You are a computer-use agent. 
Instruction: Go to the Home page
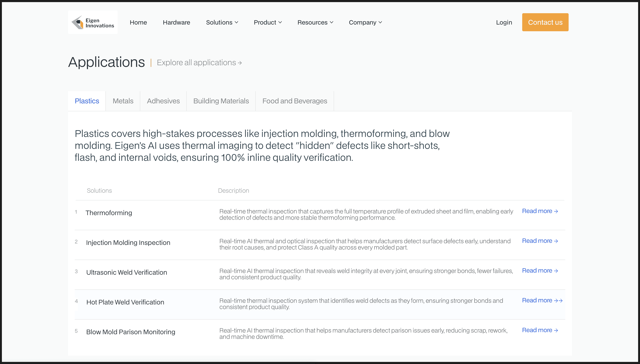click(138, 22)
